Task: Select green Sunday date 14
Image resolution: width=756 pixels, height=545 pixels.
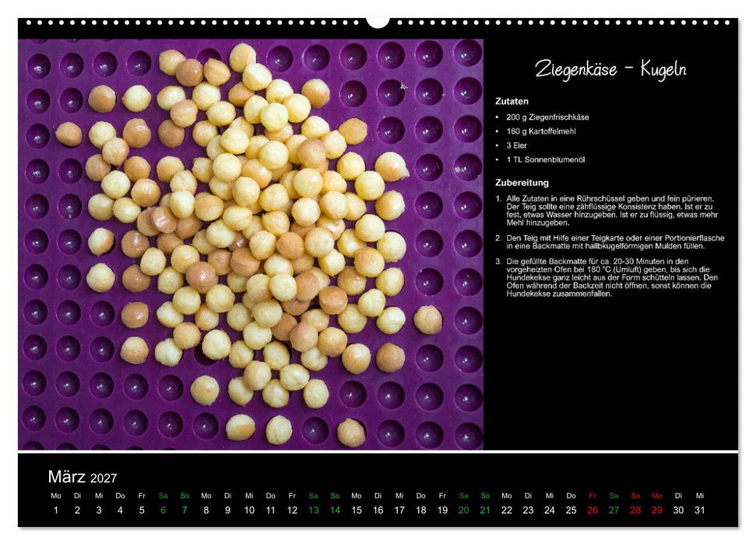Action: pyautogui.click(x=335, y=510)
